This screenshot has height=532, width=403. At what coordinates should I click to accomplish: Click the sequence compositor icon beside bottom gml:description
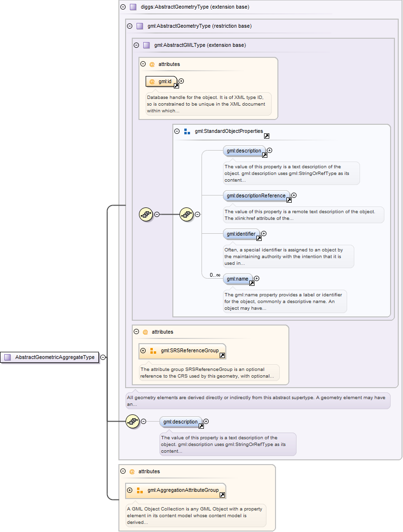pos(132,421)
